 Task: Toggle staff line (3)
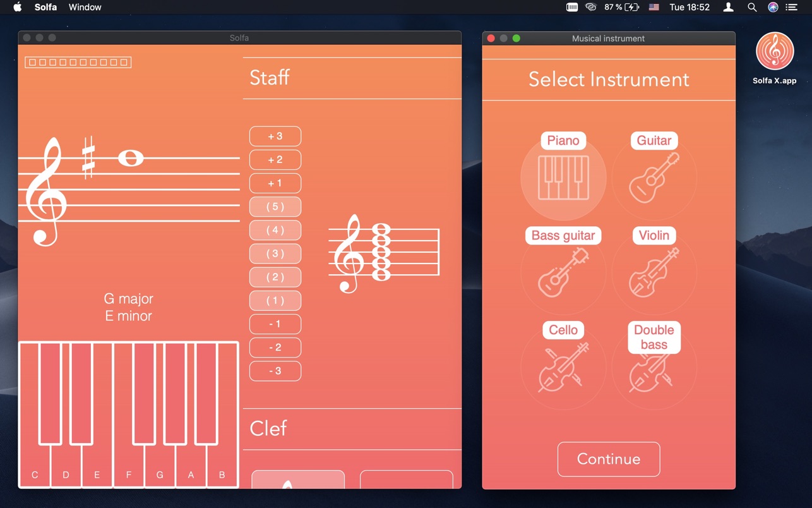pyautogui.click(x=275, y=253)
